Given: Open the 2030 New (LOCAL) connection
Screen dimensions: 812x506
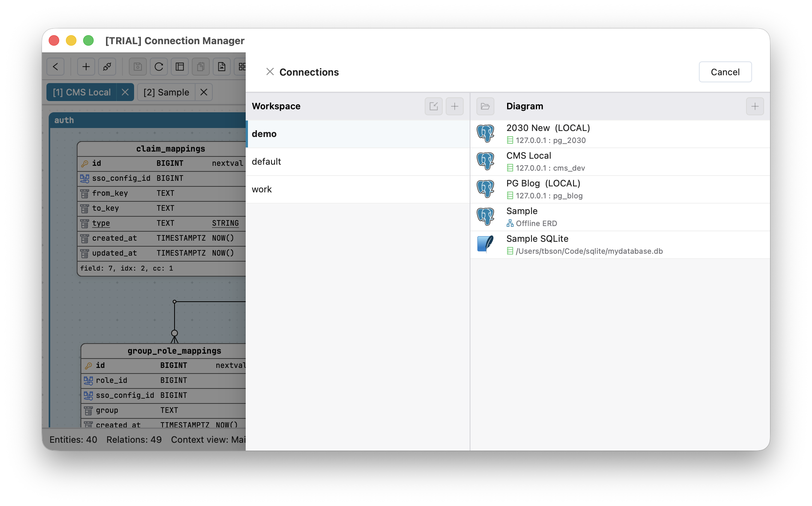Looking at the screenshot, I should [620, 134].
